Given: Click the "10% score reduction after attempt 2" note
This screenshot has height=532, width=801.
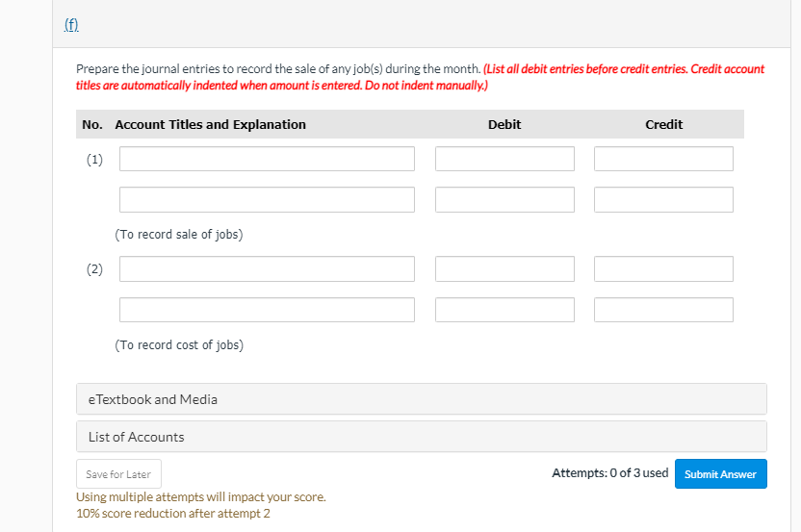Looking at the screenshot, I should (173, 514).
